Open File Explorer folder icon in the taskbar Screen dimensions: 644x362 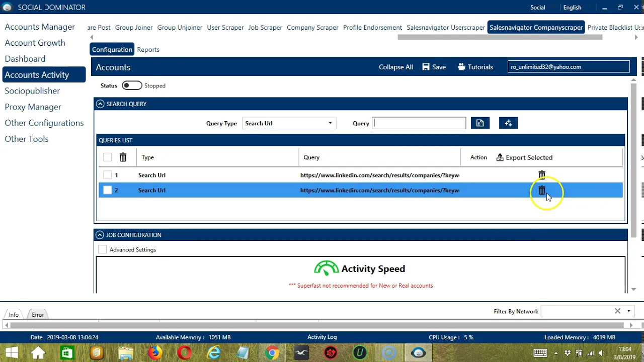tap(126, 353)
